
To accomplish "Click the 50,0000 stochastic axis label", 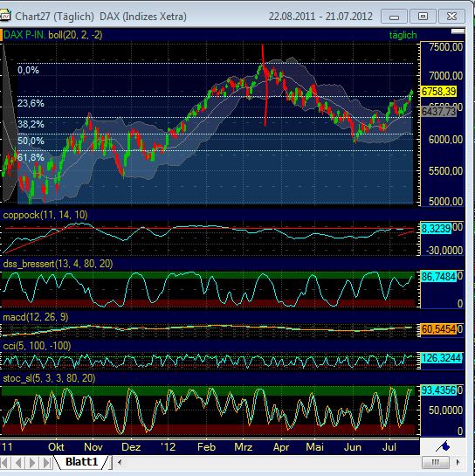I will [x=445, y=410].
